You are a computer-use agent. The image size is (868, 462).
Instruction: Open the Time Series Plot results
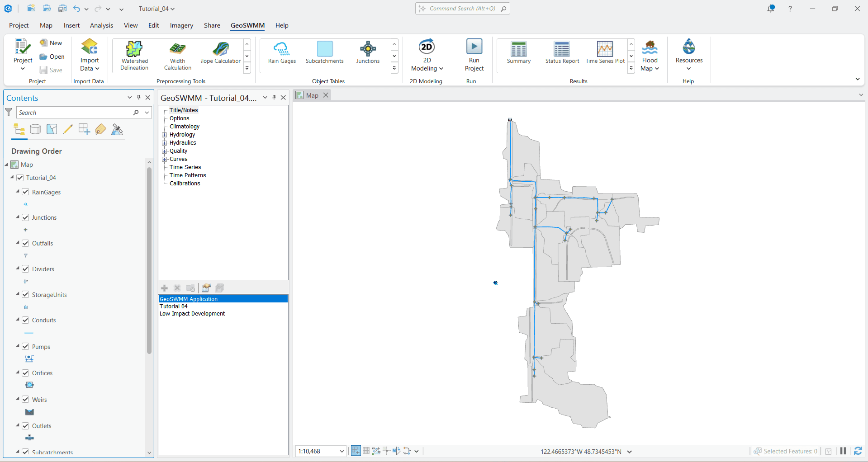[605, 53]
